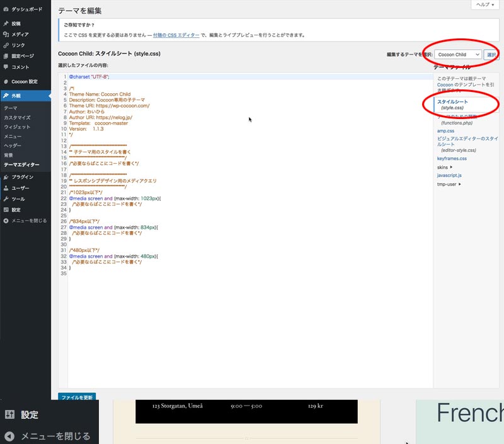The height and width of the screenshot is (444, 504).
Task: Click the Links chain icon
Action: pos(6,45)
